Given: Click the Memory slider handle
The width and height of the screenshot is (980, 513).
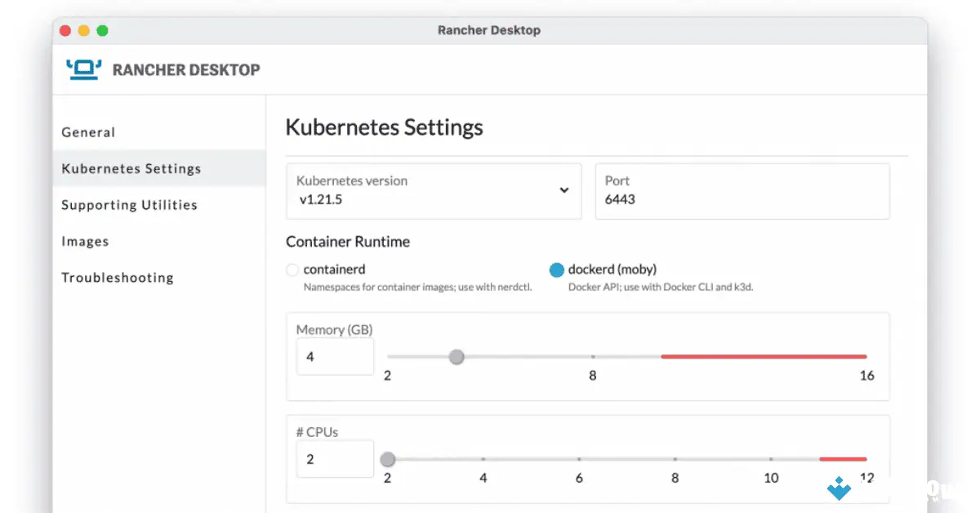Looking at the screenshot, I should pos(457,357).
